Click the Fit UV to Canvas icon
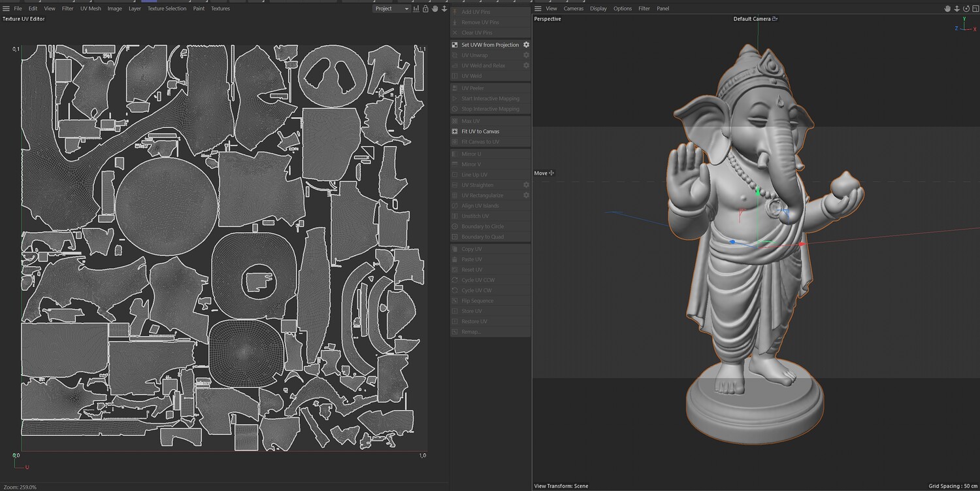The image size is (980, 491). 455,131
